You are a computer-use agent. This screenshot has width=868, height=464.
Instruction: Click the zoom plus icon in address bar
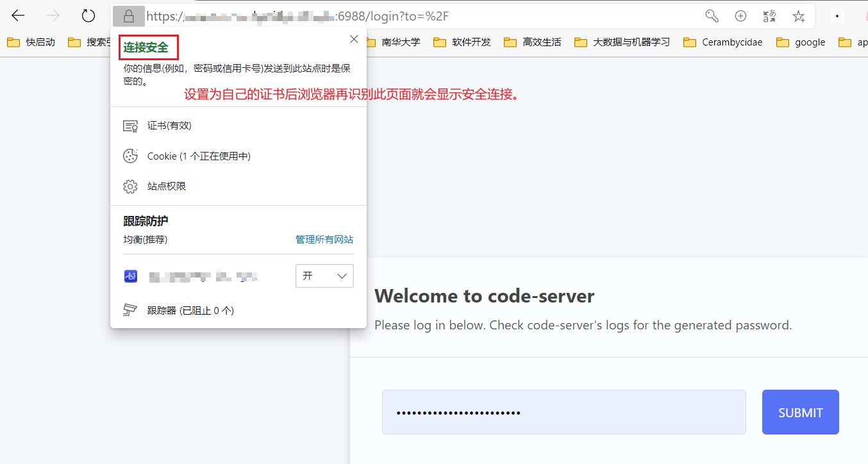(x=740, y=16)
